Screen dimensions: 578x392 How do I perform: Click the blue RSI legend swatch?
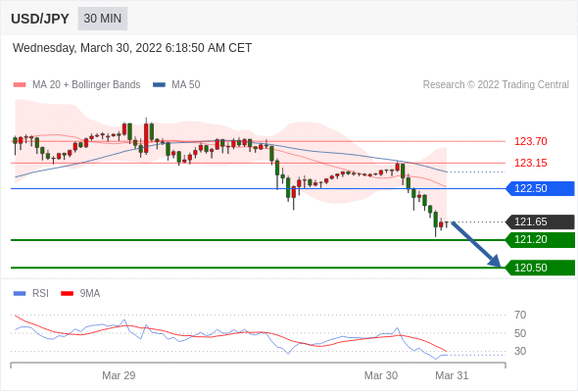click(x=20, y=294)
